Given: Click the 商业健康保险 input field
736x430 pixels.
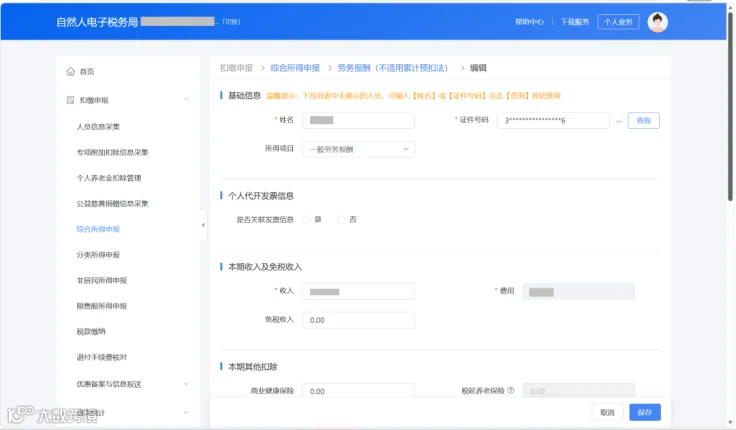Looking at the screenshot, I should tap(358, 391).
